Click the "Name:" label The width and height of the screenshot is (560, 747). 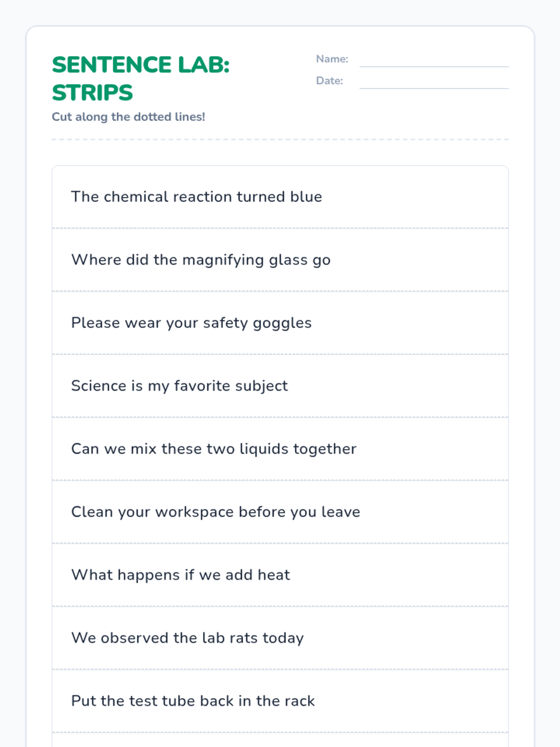coord(332,59)
